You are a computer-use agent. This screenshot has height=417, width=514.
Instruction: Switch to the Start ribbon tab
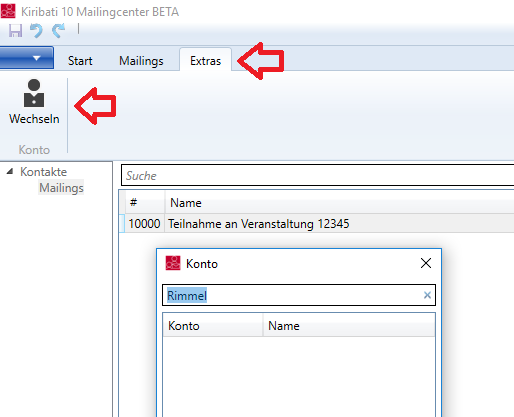[x=80, y=61]
